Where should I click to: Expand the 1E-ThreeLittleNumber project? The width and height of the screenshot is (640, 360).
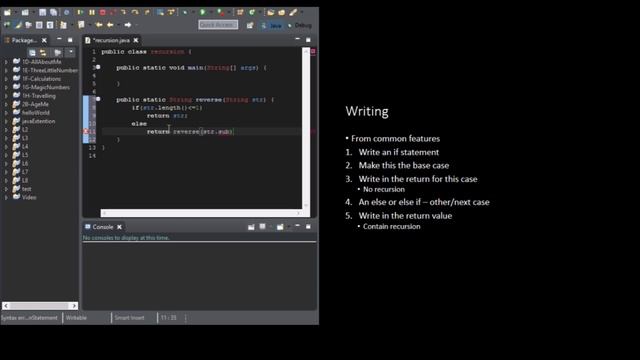pos(6,71)
